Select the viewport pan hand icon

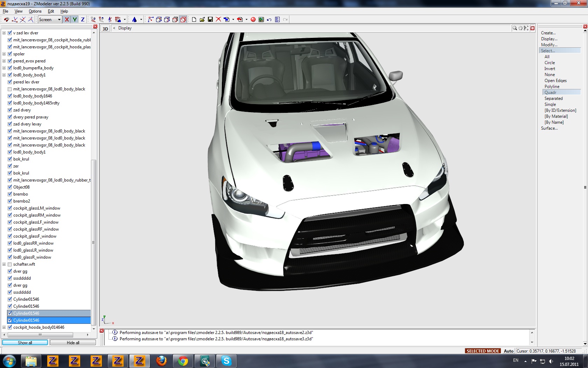pos(520,28)
